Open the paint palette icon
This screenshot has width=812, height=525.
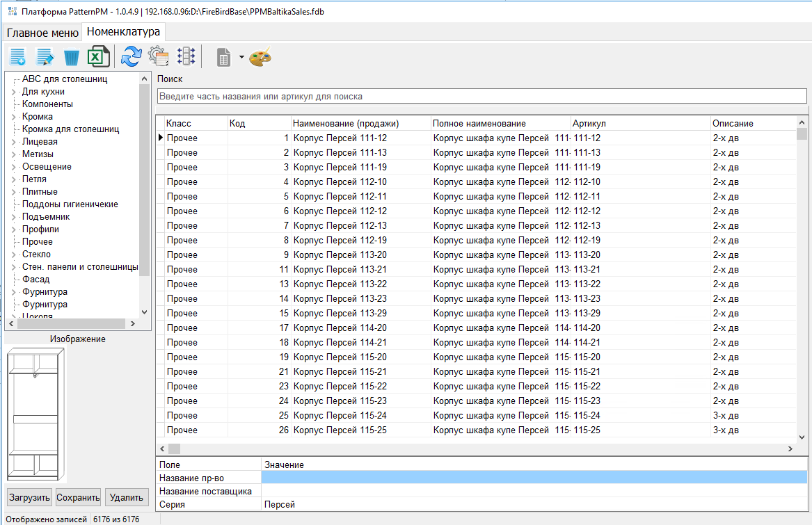pyautogui.click(x=260, y=57)
